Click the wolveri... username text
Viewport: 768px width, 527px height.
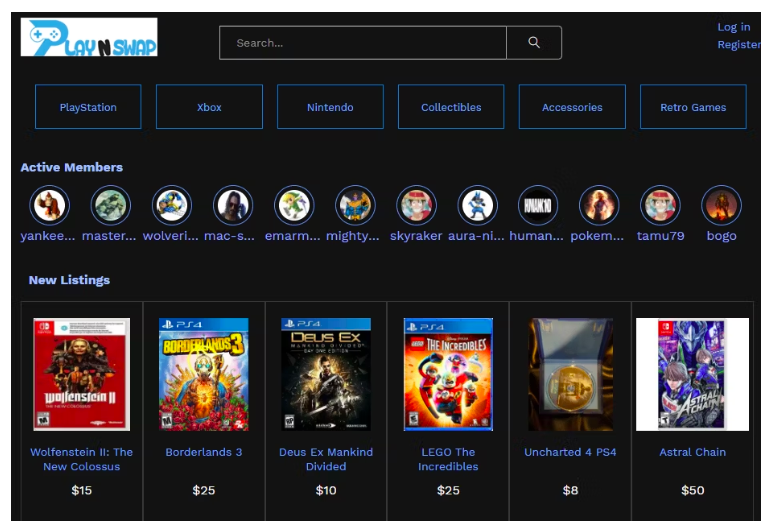pos(170,236)
